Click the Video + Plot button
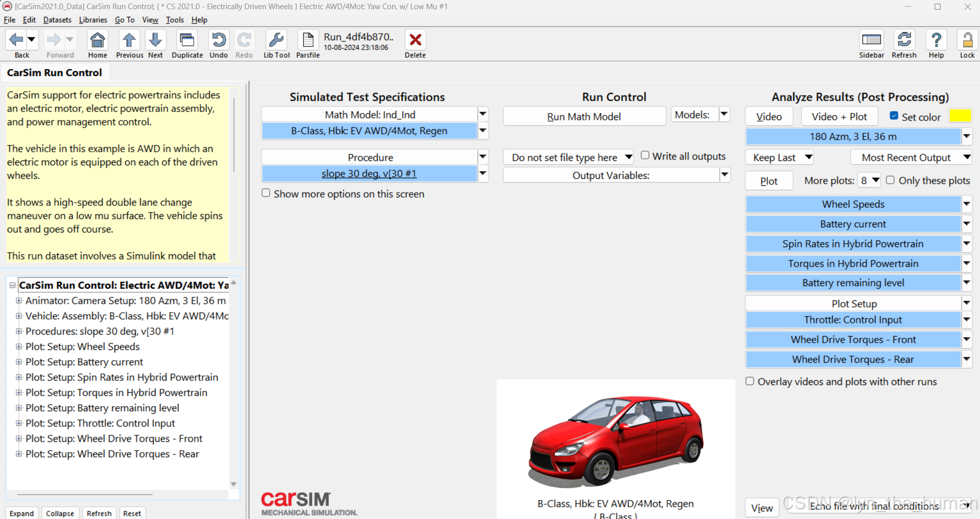 (x=839, y=116)
